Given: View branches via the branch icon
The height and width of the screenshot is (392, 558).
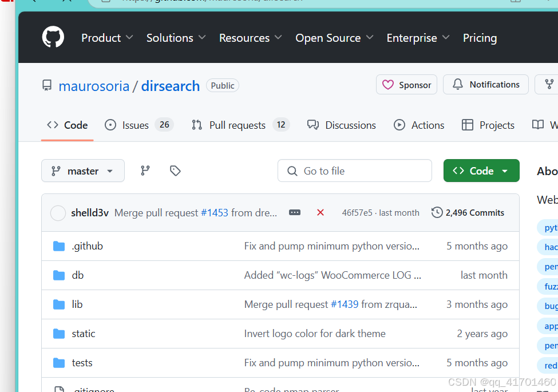Looking at the screenshot, I should pyautogui.click(x=145, y=171).
